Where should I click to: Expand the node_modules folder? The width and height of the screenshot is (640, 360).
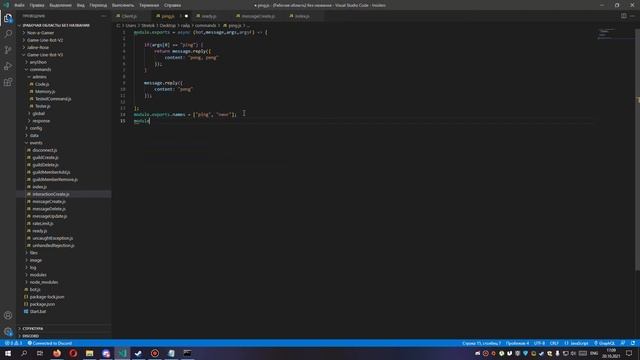coord(44,282)
